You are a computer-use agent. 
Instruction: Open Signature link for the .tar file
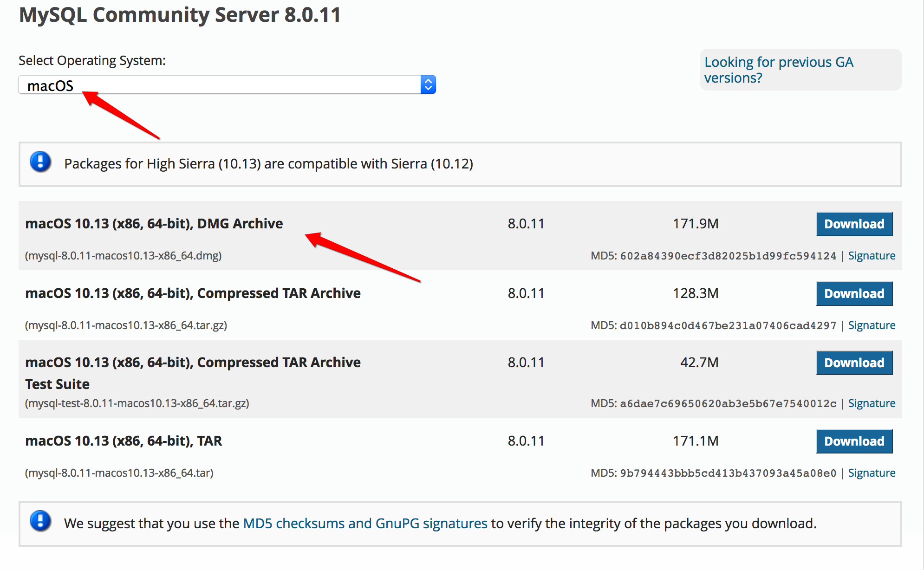tap(872, 473)
